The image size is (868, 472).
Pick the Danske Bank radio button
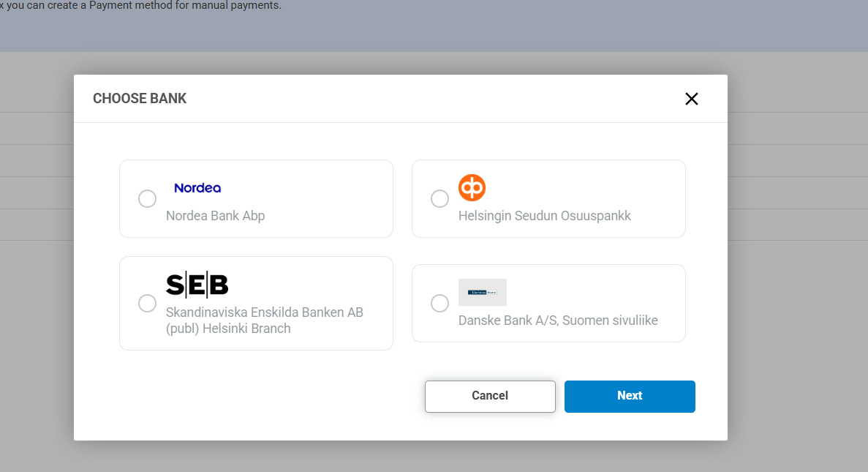click(x=439, y=303)
